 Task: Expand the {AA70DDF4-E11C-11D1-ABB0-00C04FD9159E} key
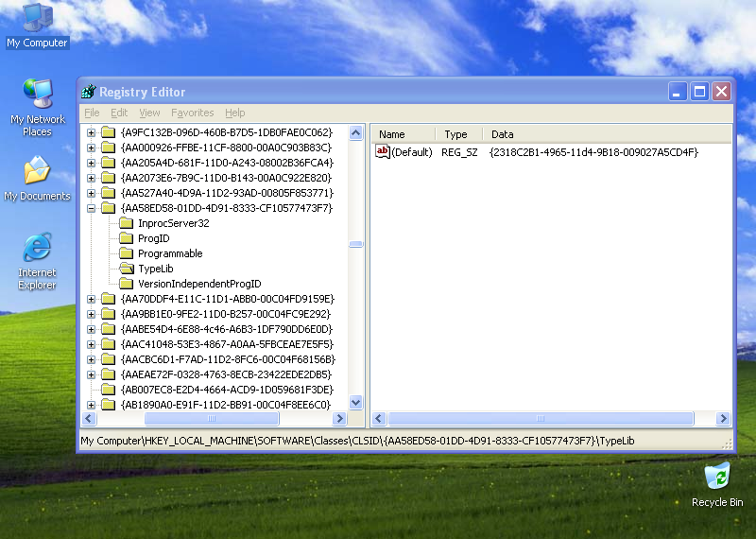[91, 299]
